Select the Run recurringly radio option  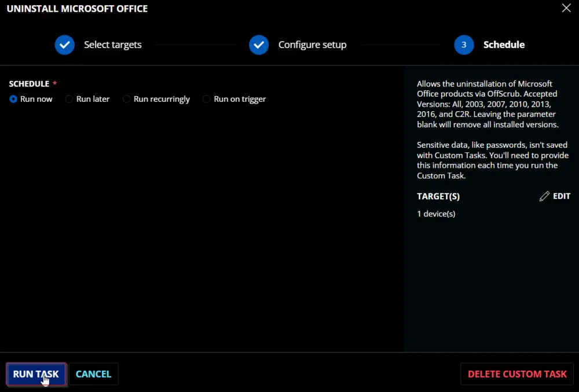pyautogui.click(x=127, y=99)
